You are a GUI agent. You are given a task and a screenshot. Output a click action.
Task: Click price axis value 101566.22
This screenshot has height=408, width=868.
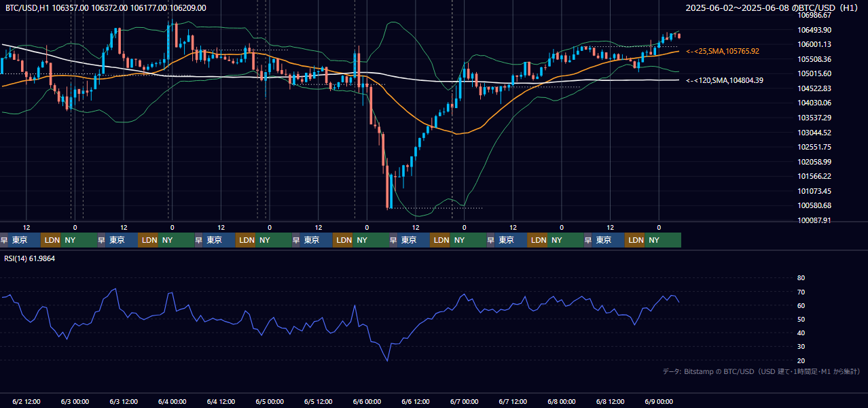click(814, 176)
